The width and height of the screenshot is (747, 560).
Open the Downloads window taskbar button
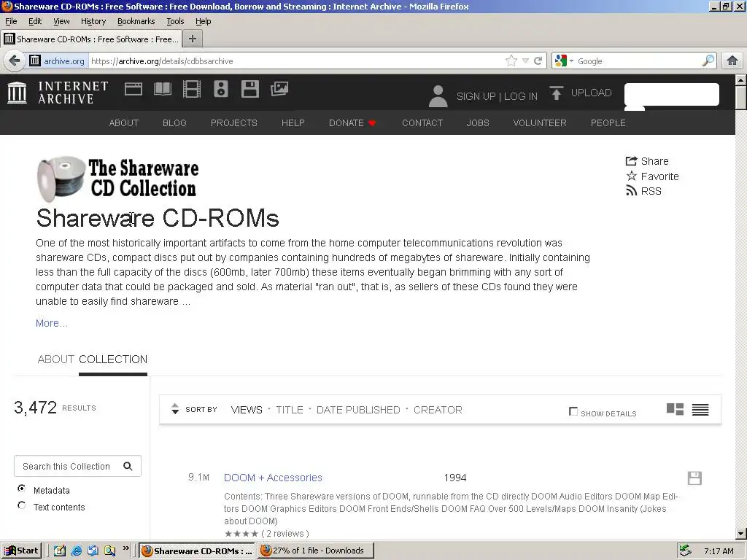pyautogui.click(x=316, y=551)
